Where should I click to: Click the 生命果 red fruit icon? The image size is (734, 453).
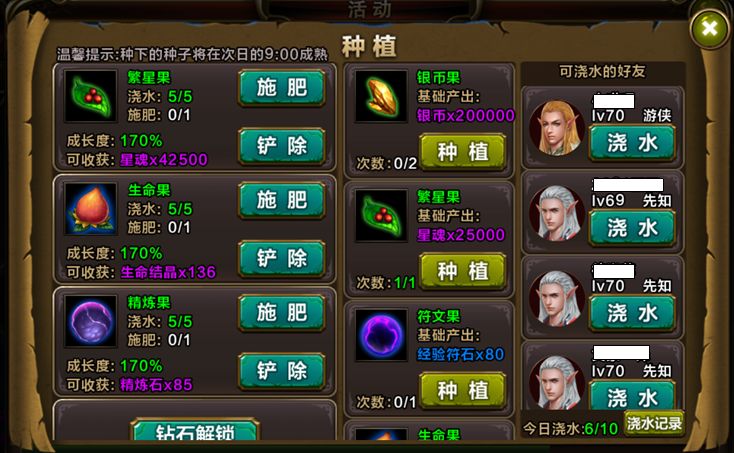pos(90,208)
